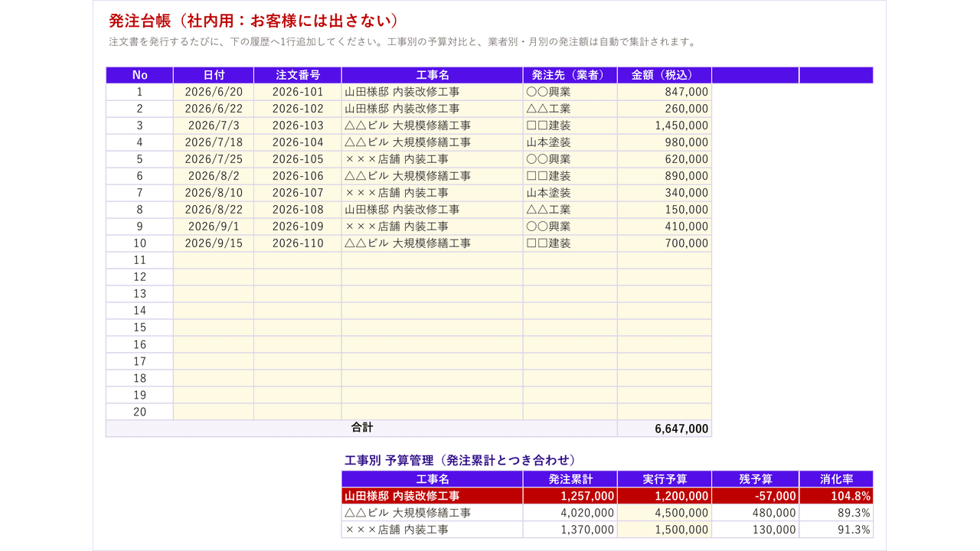Click the 発注先(業者) column header
Screen dimensions: 980x551
(x=570, y=75)
